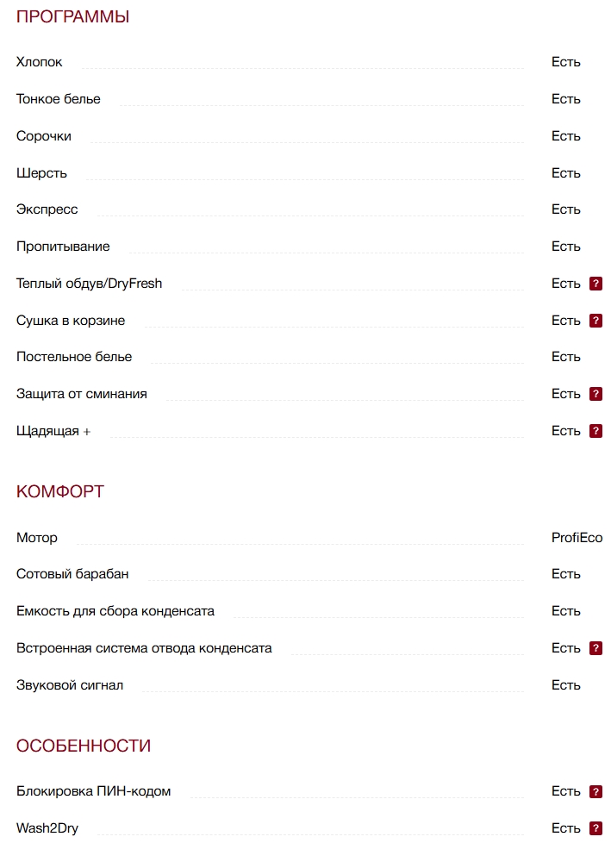Screen dimensions: 611x868
Task: Open help icon for Сушка в корзине
Action: click(595, 321)
